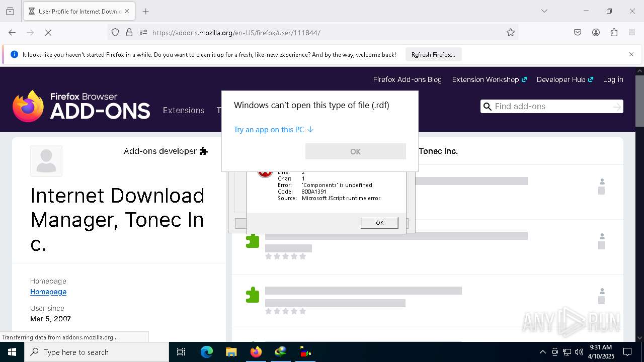Click OK in the Windows file dialog
The width and height of the screenshot is (644, 362).
[355, 151]
